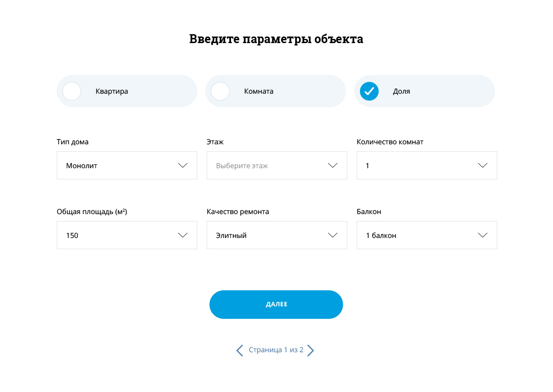Click the blue checkmark next to Доля

click(x=369, y=91)
